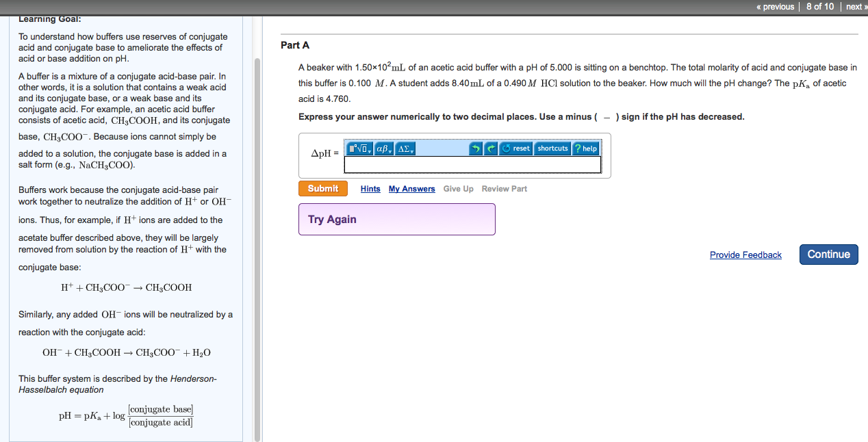868x442 pixels.
Task: Reset the answer field
Action: tap(516, 148)
